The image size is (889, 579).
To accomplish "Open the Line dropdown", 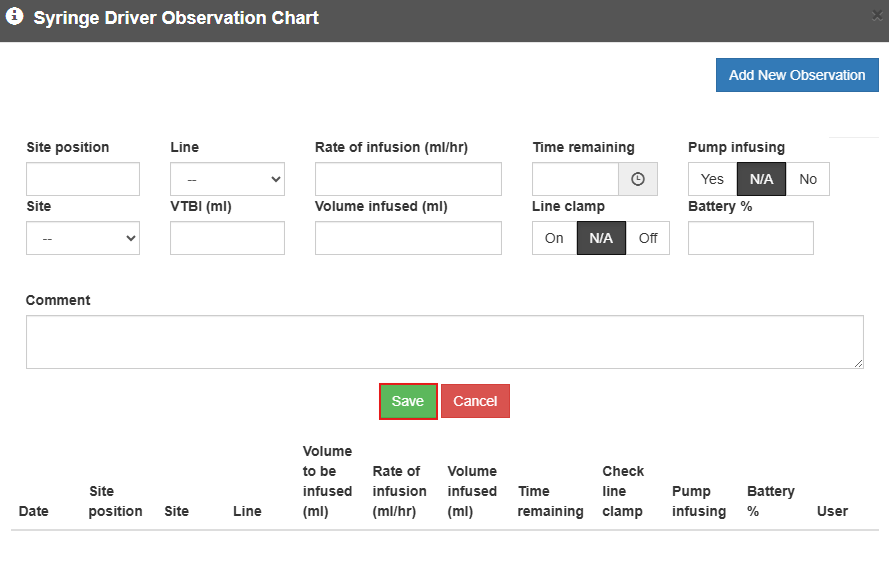I will point(227,179).
